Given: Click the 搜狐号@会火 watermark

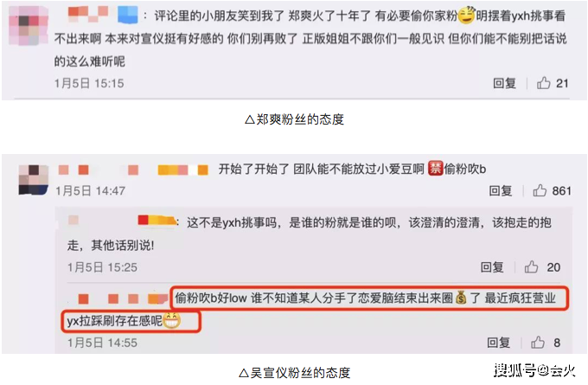Looking at the screenshot, I should coord(534,371).
